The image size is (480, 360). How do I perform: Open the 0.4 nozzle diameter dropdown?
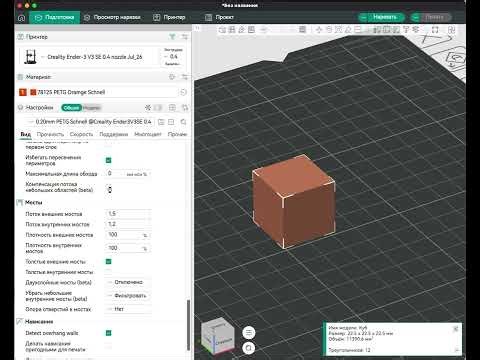[x=173, y=57]
